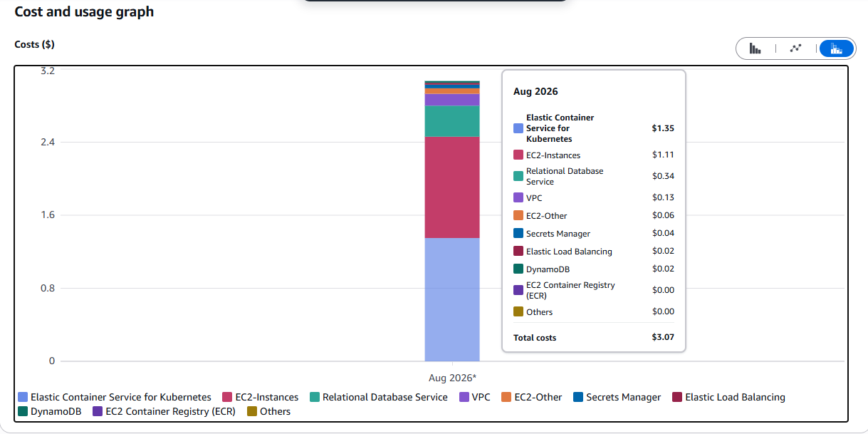Click the blue Kubernetes bar segment
This screenshot has height=434, width=868.
(452, 299)
